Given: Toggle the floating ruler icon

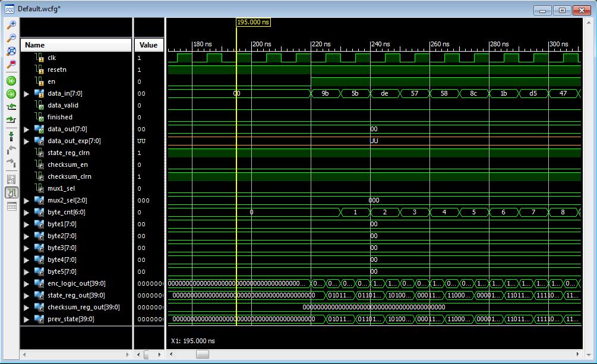Looking at the screenshot, I should [11, 207].
